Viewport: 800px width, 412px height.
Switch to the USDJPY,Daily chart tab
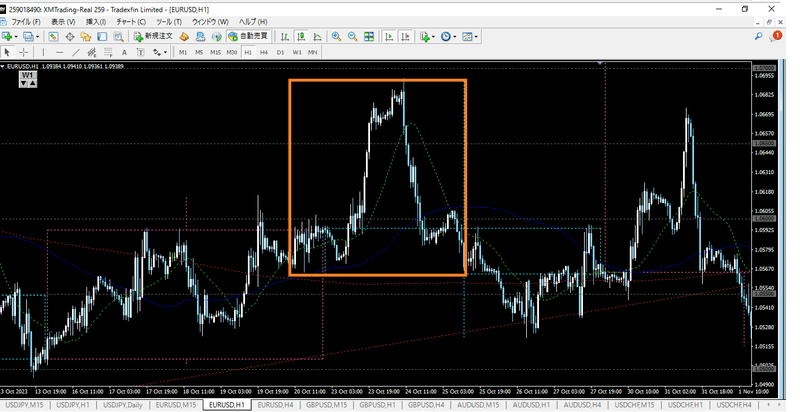(123, 405)
